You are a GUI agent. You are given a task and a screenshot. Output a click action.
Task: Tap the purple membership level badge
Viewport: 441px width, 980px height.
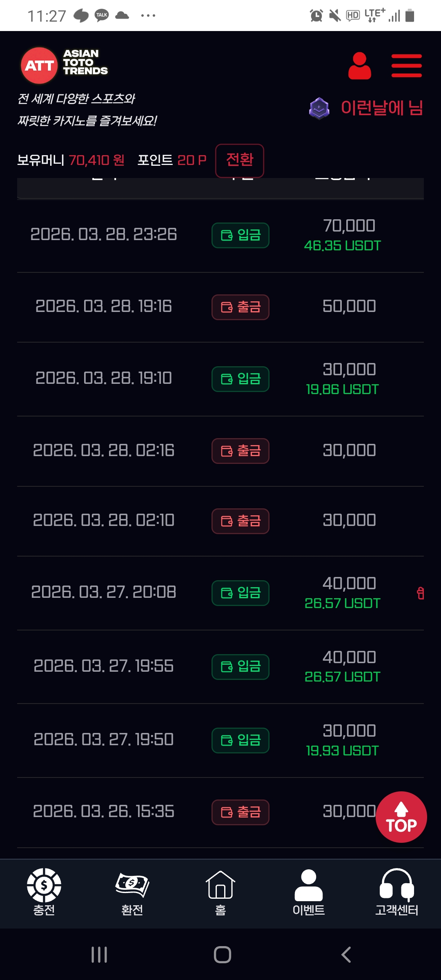[319, 108]
